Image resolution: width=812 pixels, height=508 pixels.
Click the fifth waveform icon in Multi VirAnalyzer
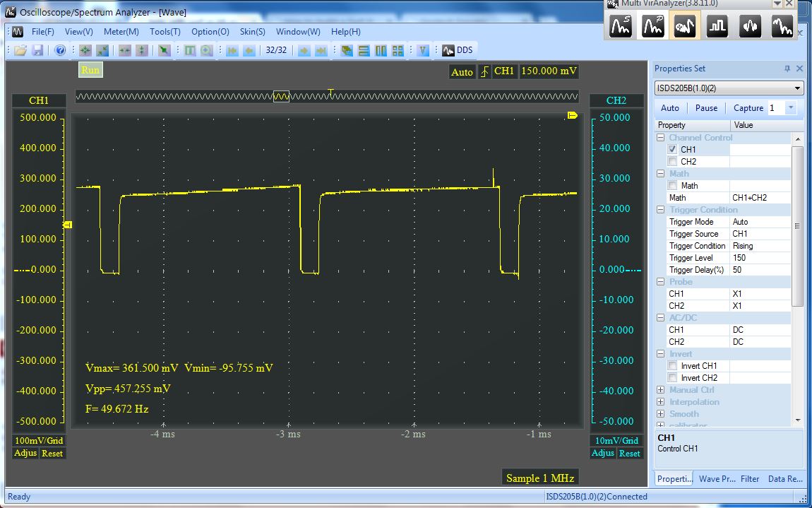[750, 25]
